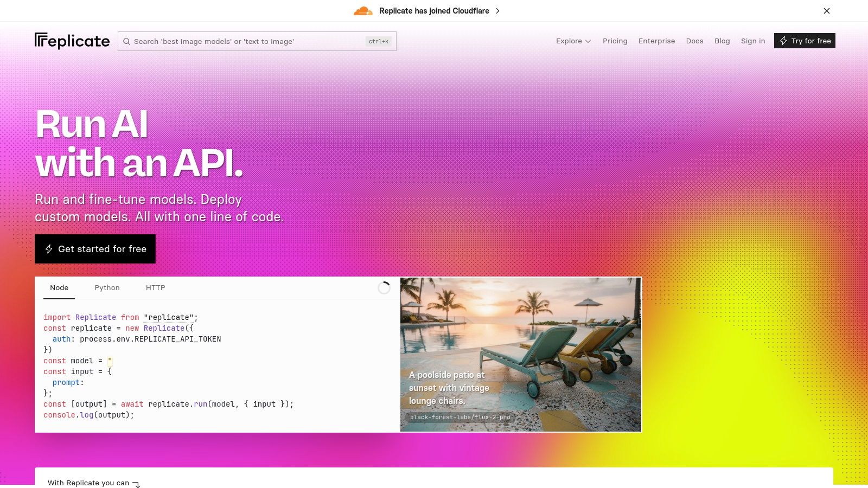Screen dimensions: 868x488
Task: Click the Replicate logo in the header
Action: [x=72, y=41]
